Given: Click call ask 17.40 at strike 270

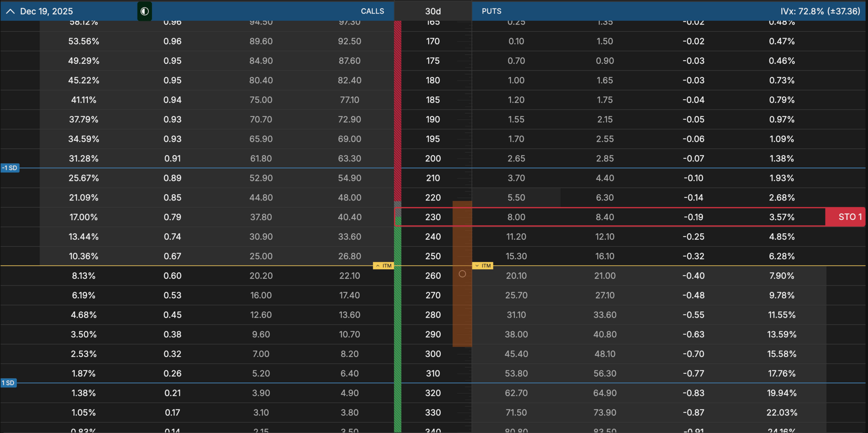Looking at the screenshot, I should coord(349,295).
